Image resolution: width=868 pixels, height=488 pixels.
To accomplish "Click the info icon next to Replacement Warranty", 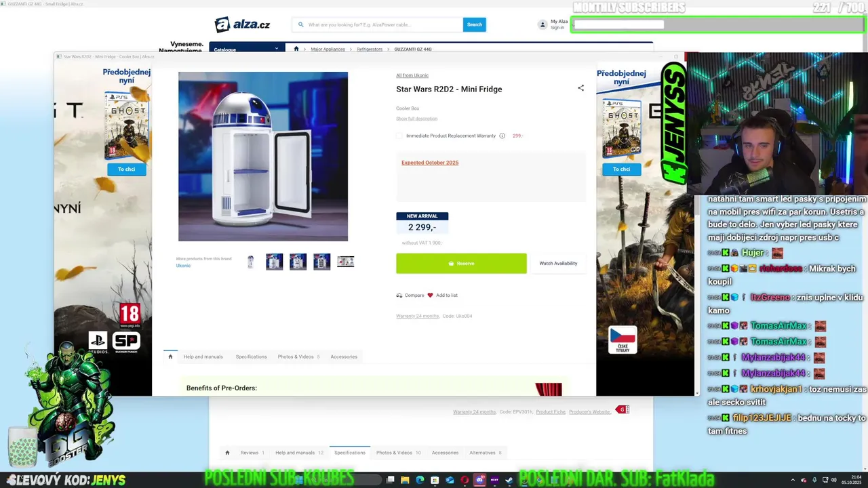I will 502,136.
